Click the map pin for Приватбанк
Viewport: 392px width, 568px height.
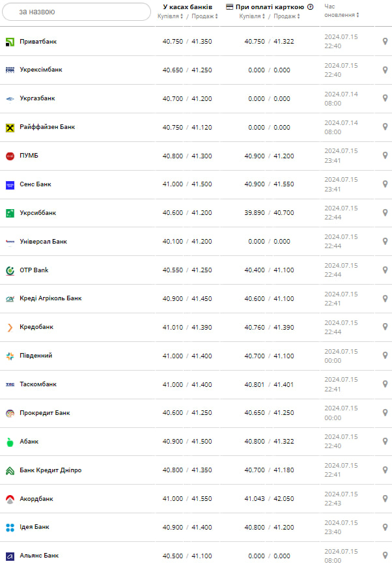click(385, 42)
